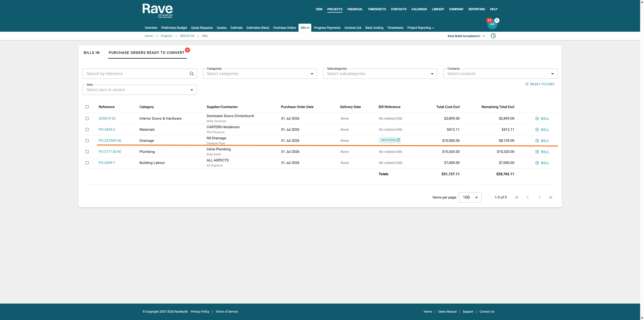
Task: Open the red 17 notifications badge
Action: pos(489,20)
